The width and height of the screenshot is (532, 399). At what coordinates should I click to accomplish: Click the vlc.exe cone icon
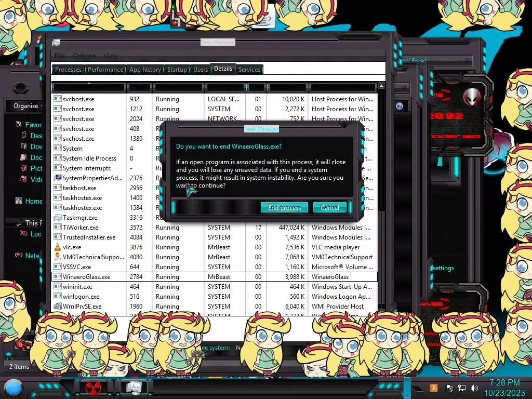(x=58, y=247)
